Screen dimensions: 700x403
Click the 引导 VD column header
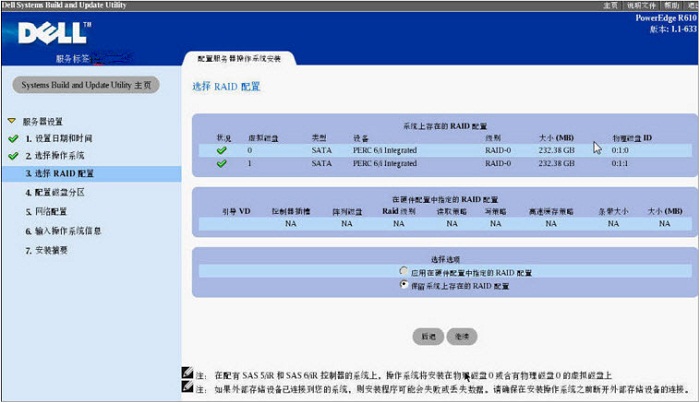(x=237, y=211)
